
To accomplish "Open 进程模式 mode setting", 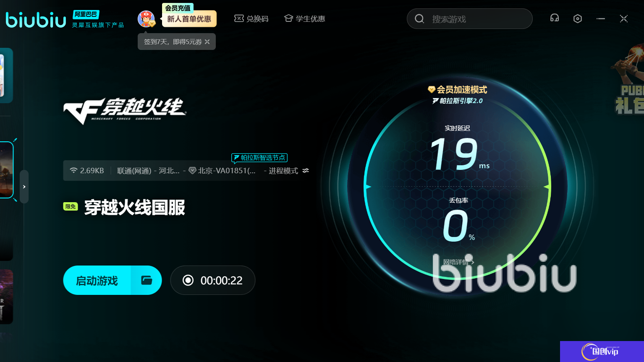I will (283, 171).
